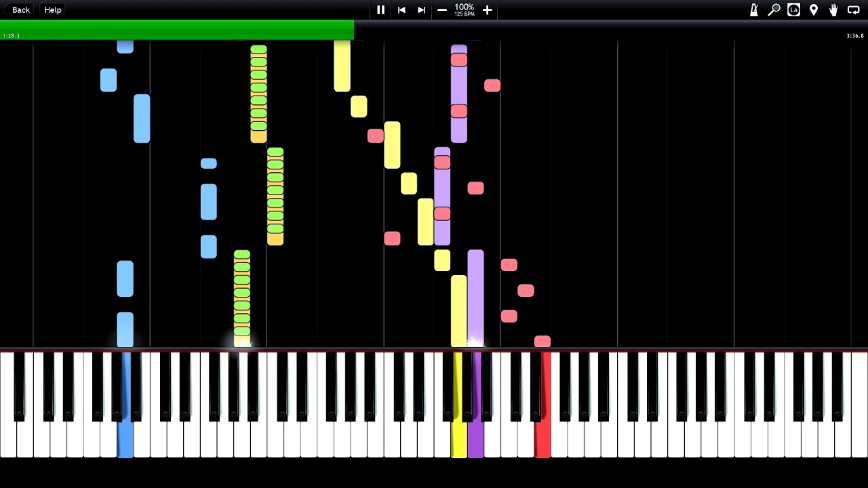This screenshot has height=488, width=868.
Task: Click the elapsed time 1:28.3
Action: pyautogui.click(x=12, y=36)
